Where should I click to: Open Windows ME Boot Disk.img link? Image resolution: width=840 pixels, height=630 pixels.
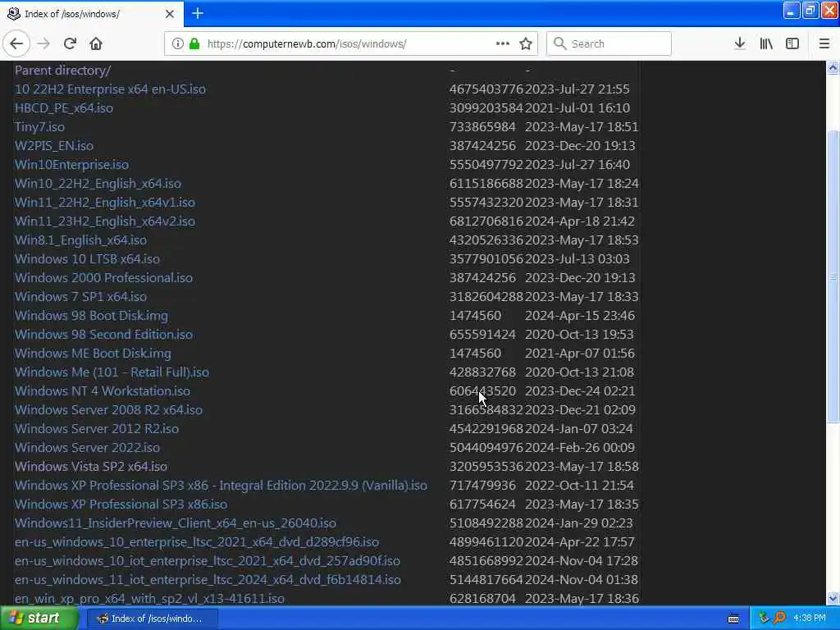point(93,353)
